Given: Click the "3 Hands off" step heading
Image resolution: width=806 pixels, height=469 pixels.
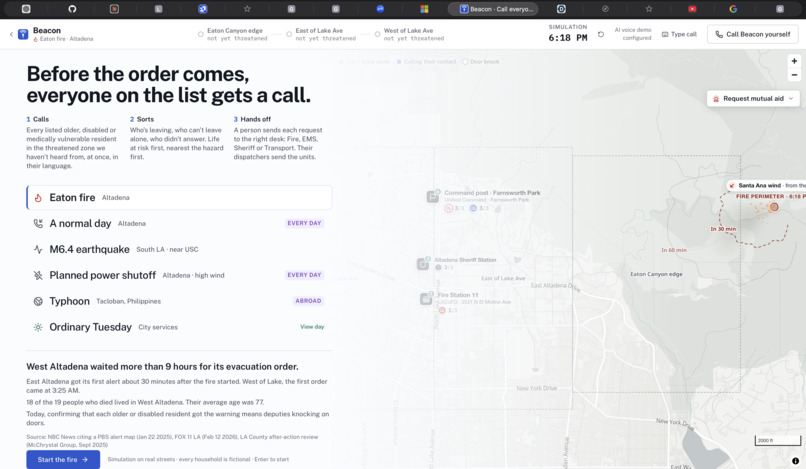Looking at the screenshot, I should point(252,119).
